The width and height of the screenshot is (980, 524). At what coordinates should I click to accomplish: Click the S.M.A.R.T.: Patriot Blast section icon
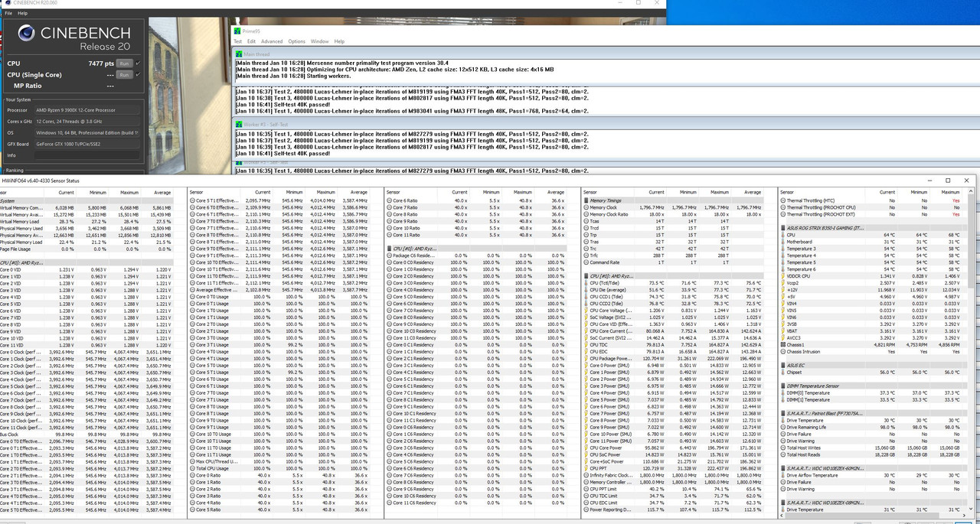[x=783, y=413]
